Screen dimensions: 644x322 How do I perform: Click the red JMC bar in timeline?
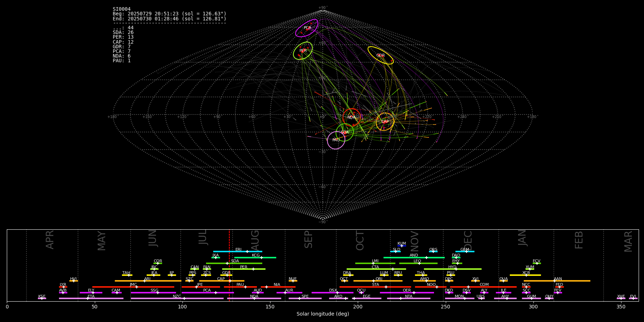point(133,287)
